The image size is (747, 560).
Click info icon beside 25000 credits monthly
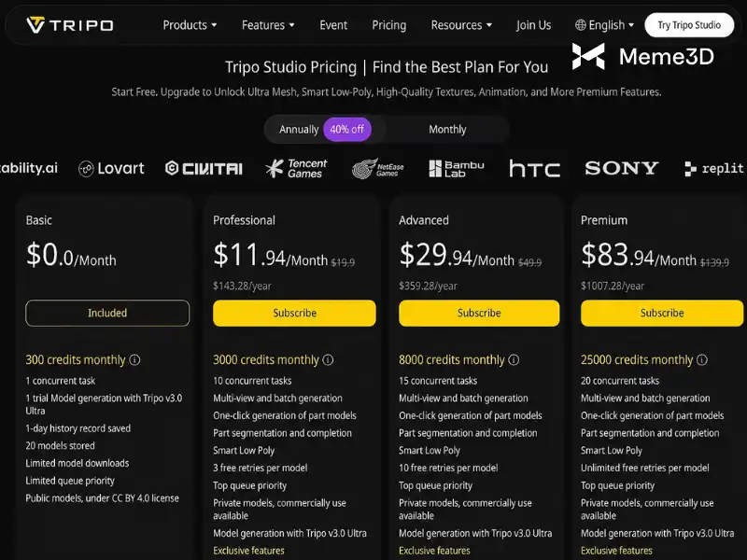click(x=702, y=360)
